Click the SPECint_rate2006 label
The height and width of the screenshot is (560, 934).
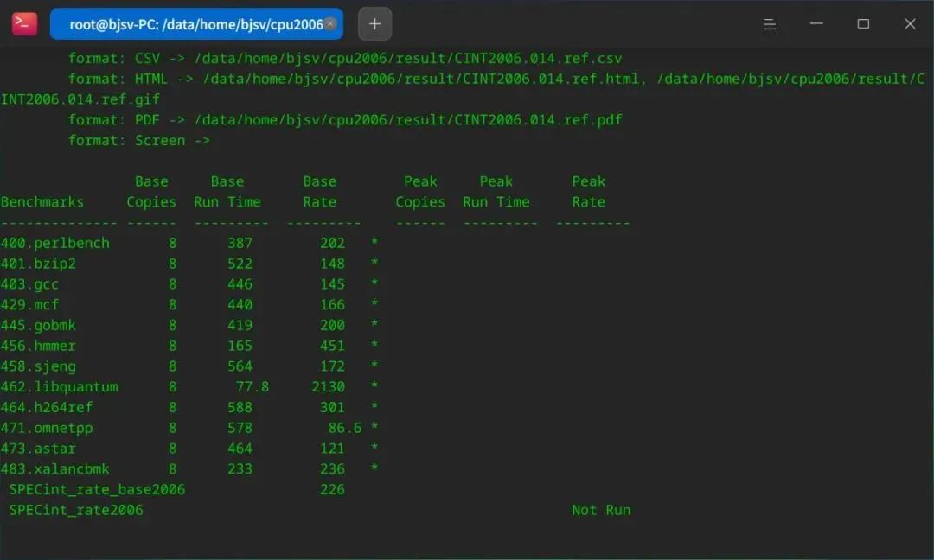(76, 510)
